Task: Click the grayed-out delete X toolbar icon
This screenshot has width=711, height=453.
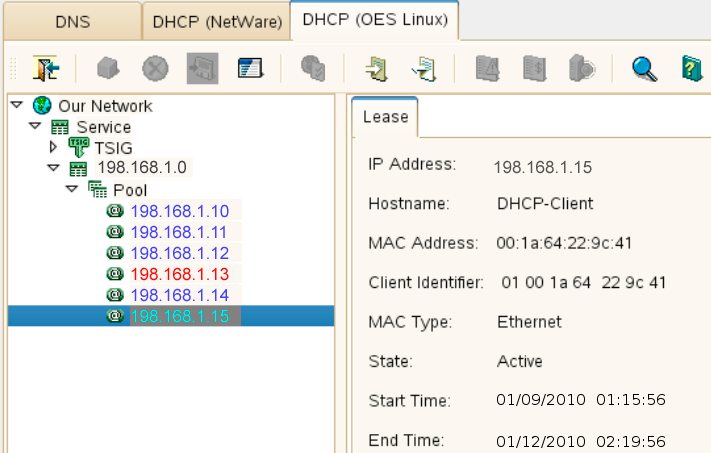Action: (x=154, y=68)
